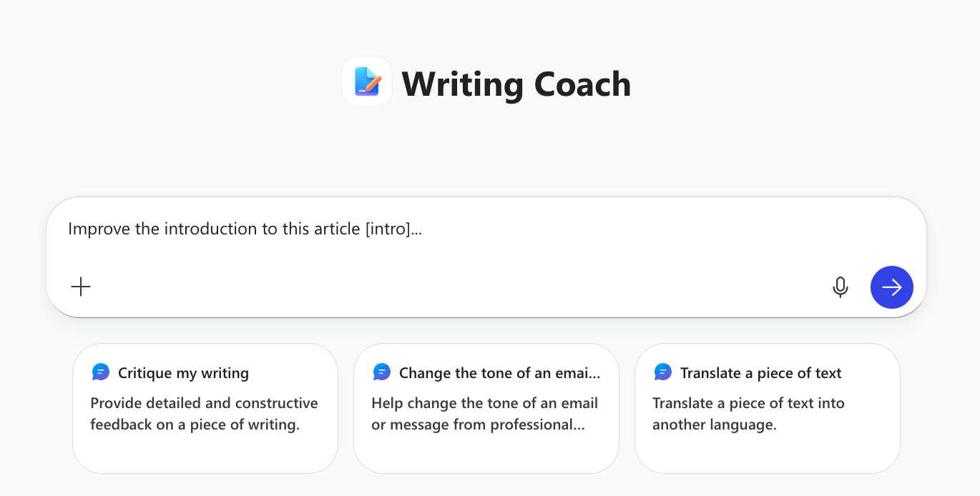Click the '[intro]...' placeholder text in prompt

pos(393,229)
